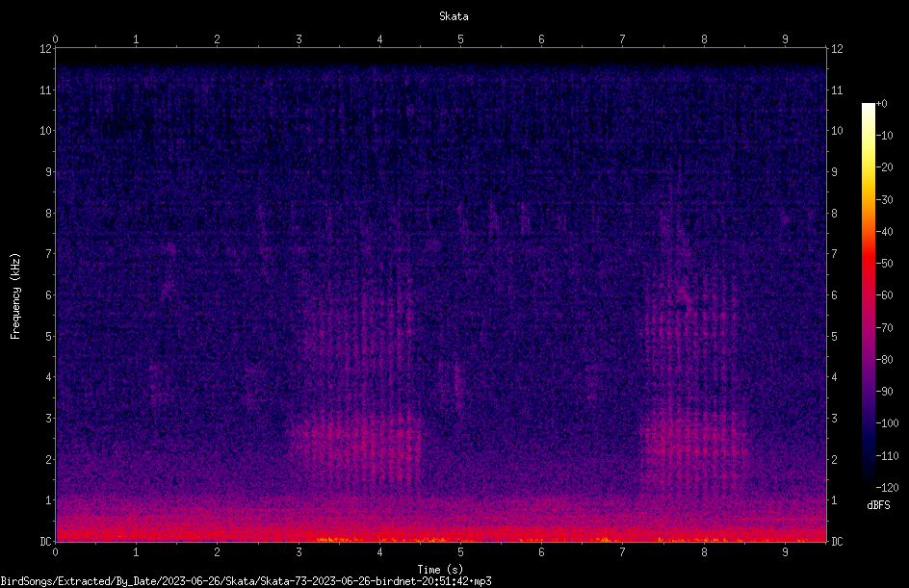The width and height of the screenshot is (909, 588).
Task: Click the "-120" value on the color scale
Action: (x=887, y=487)
